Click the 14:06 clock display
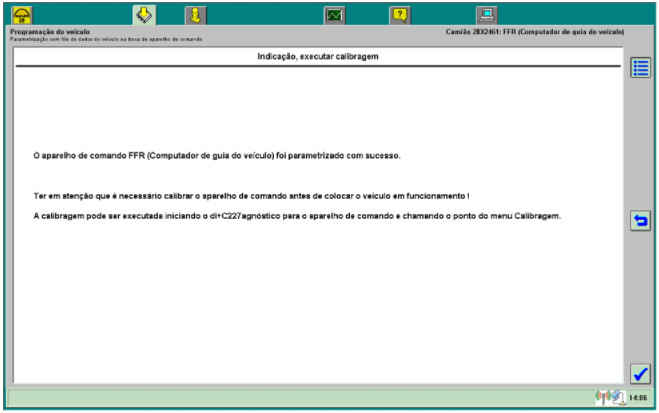 (x=638, y=397)
